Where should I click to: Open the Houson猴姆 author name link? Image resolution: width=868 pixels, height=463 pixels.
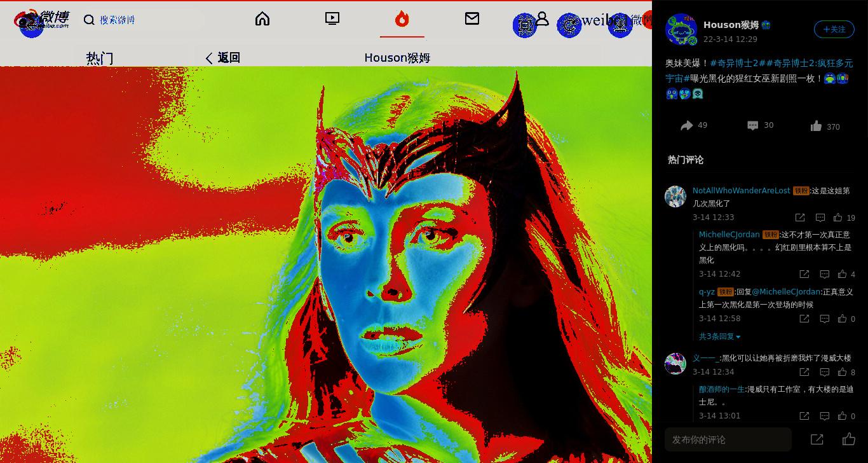click(x=731, y=25)
